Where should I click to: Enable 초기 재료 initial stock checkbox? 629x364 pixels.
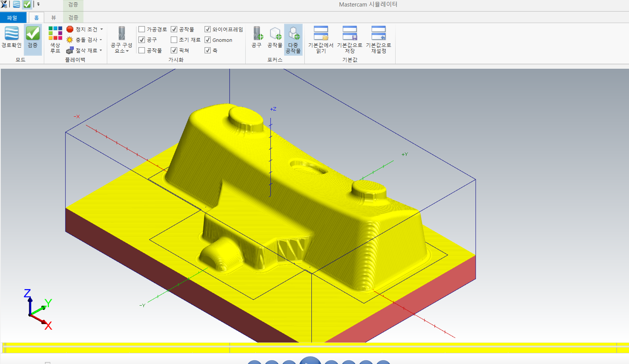click(x=174, y=40)
